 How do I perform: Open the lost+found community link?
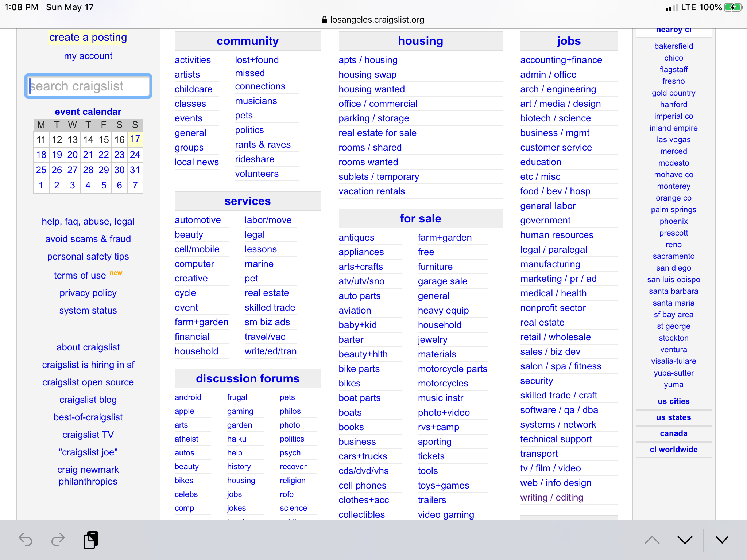click(257, 60)
